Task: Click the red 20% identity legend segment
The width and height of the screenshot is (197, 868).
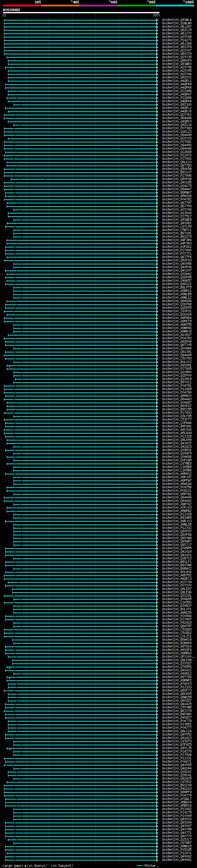Action: pos(22,6)
